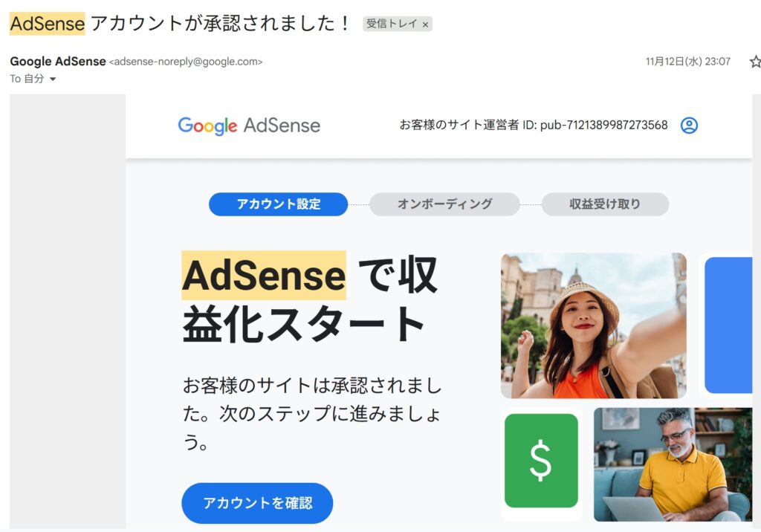The height and width of the screenshot is (532, 761).
Task: Remove the 受信トレイ label with x
Action: coord(425,25)
